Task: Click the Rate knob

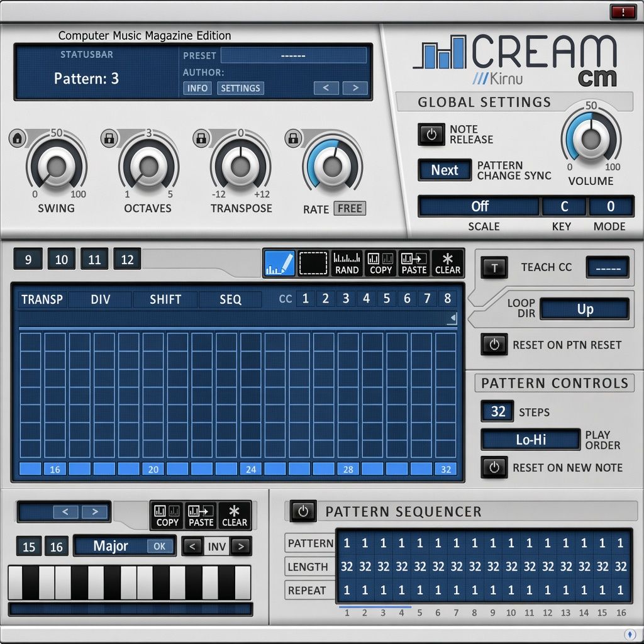Action: (333, 166)
